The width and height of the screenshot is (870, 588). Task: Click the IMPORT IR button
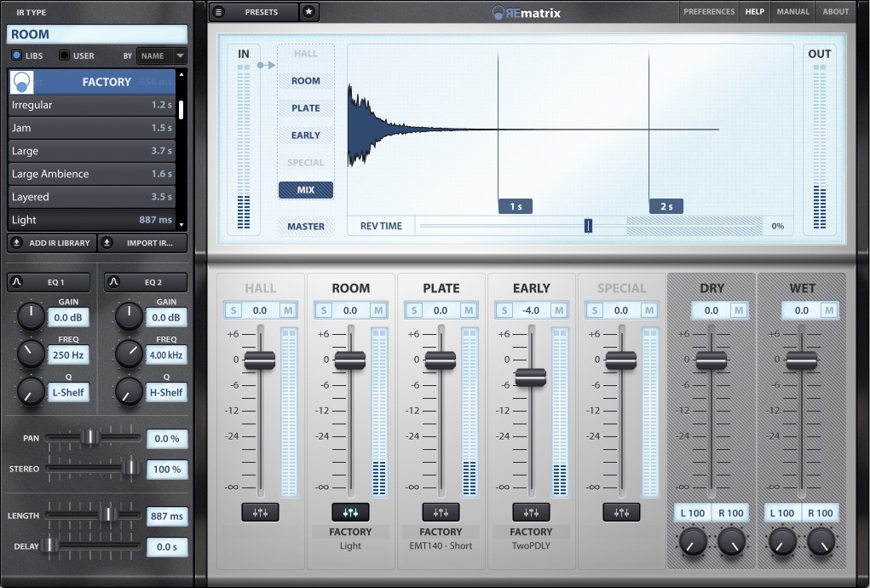(x=141, y=243)
